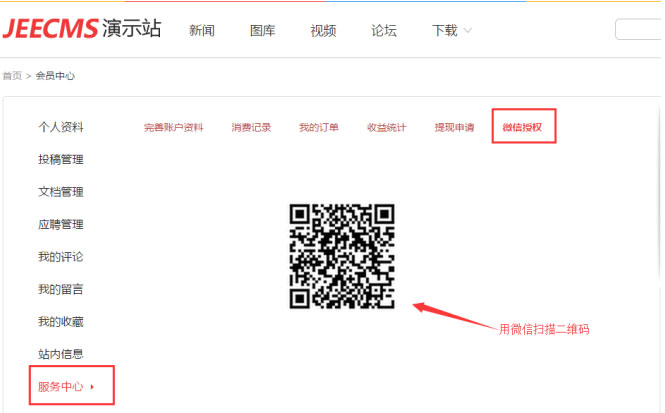Switch to the 微信授权 tab

tap(522, 127)
